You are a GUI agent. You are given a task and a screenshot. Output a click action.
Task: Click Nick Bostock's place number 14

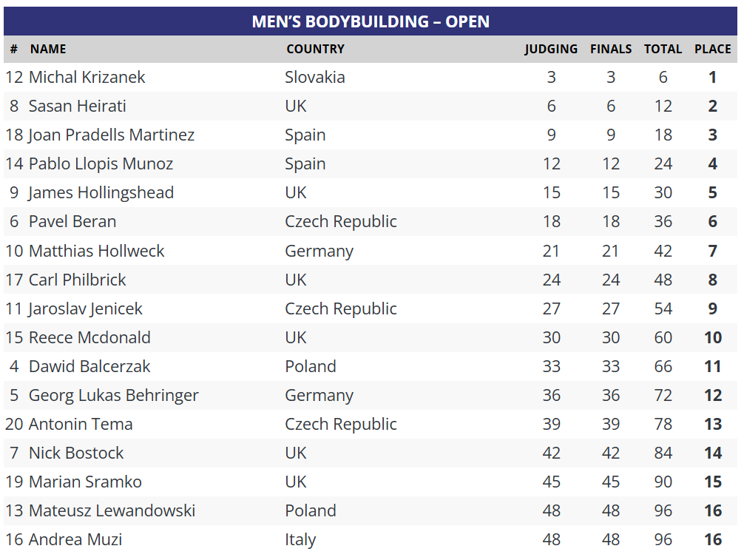tap(712, 453)
